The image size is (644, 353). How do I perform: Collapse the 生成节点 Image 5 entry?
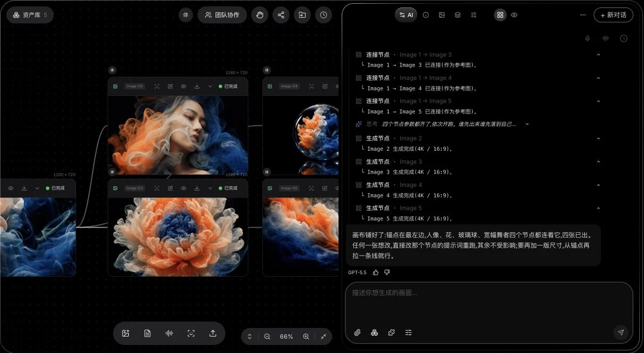click(x=598, y=208)
